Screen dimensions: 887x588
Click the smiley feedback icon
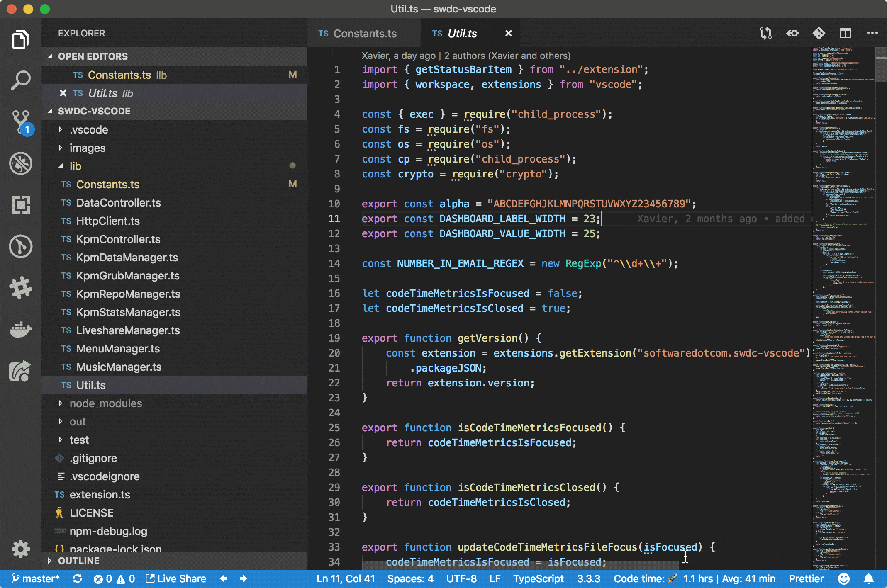pos(843,578)
